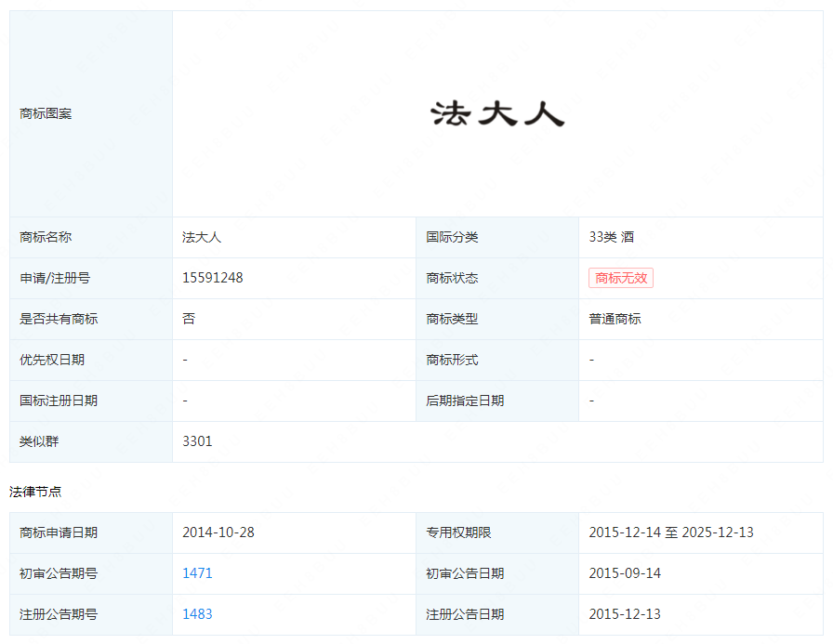The height and width of the screenshot is (644, 833).
Task: Click the 法大人 trademark image
Action: tap(497, 113)
